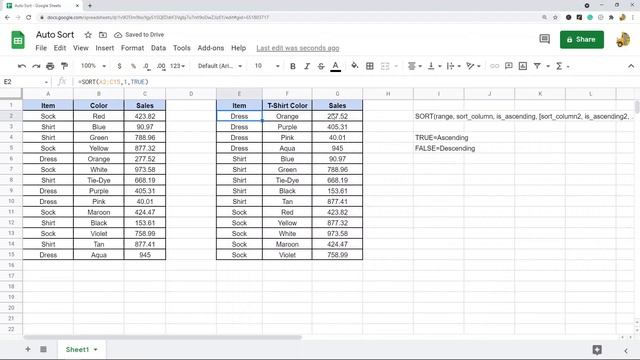Format as currency with dollar icon
This screenshot has height=360, width=640.
click(x=119, y=66)
